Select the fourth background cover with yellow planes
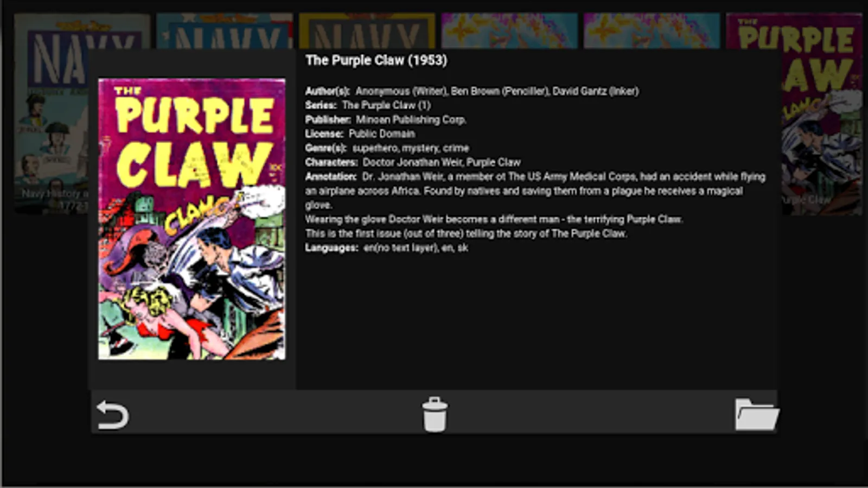This screenshot has height=488, width=868. click(509, 31)
